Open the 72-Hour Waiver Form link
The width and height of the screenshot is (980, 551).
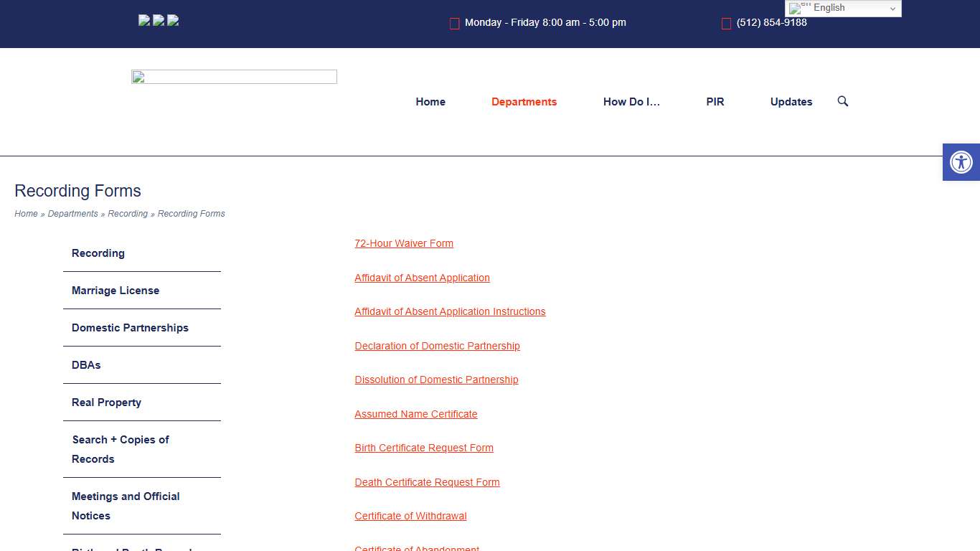404,243
